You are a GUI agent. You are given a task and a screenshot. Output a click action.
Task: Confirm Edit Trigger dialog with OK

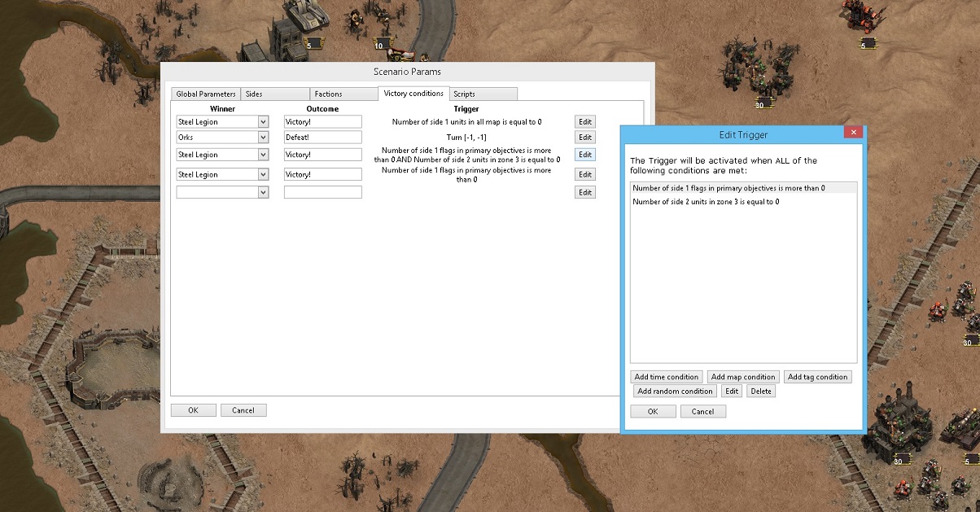[x=653, y=412]
